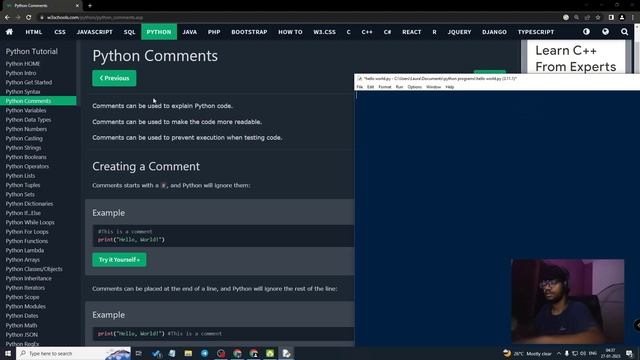Click the W3Schools page vertical scrollbar

tap(637, 49)
